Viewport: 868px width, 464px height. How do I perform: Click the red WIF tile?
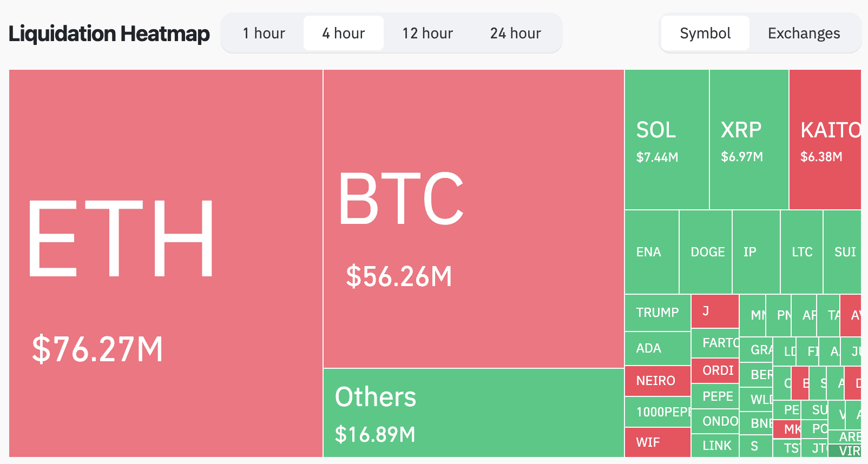657,442
